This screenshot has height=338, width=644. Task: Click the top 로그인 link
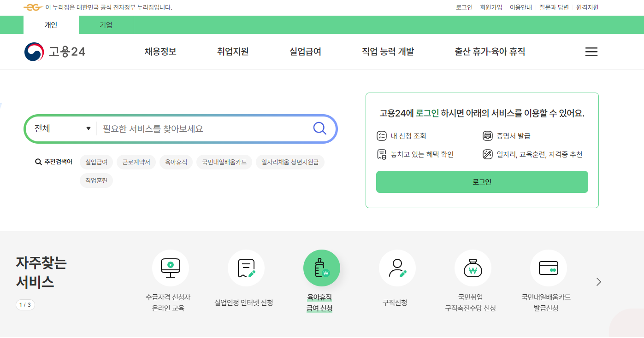pos(464,7)
